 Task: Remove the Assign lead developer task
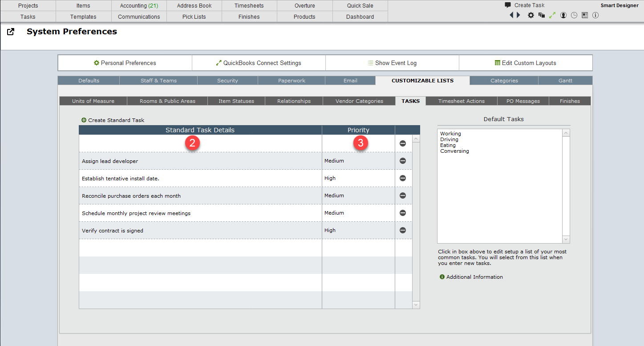403,161
